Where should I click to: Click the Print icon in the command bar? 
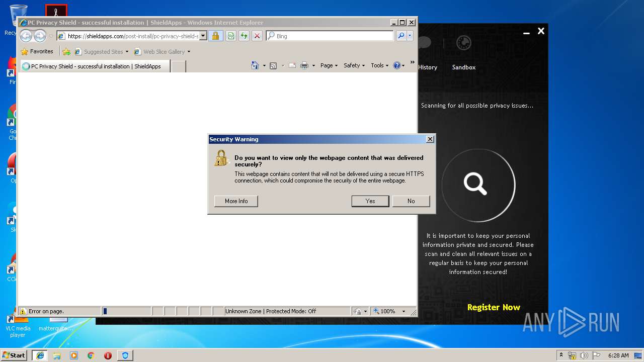tap(304, 65)
